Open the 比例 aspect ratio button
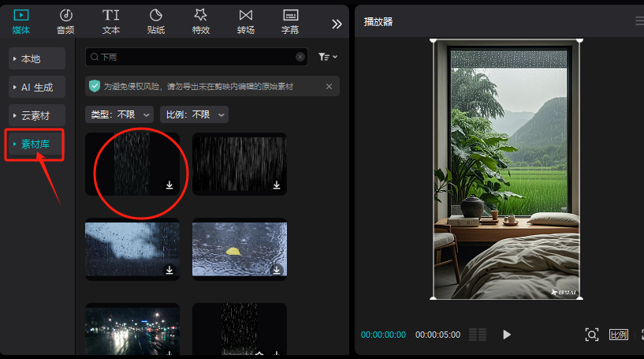Viewport: 644px width, 359px height. 619,335
